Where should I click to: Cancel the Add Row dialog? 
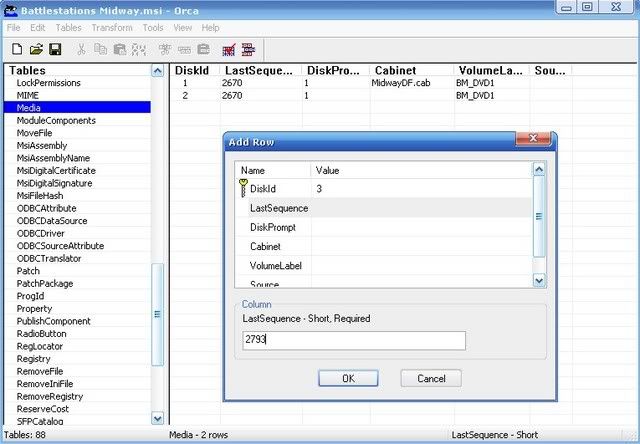(x=431, y=378)
